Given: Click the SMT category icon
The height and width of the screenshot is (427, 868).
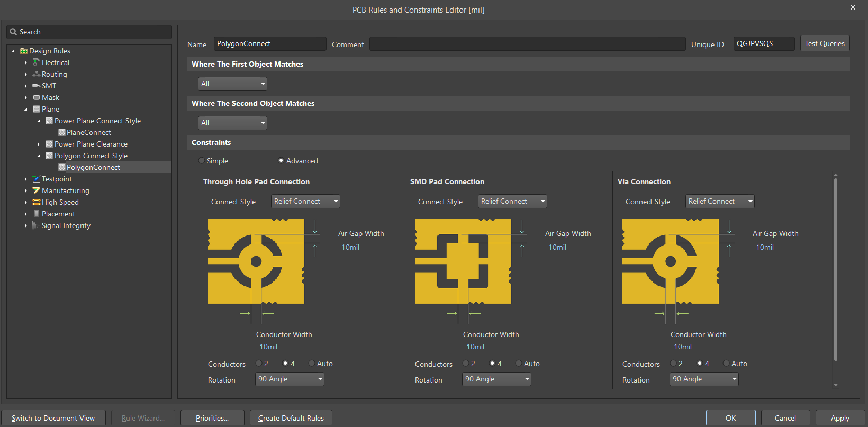Looking at the screenshot, I should (36, 86).
